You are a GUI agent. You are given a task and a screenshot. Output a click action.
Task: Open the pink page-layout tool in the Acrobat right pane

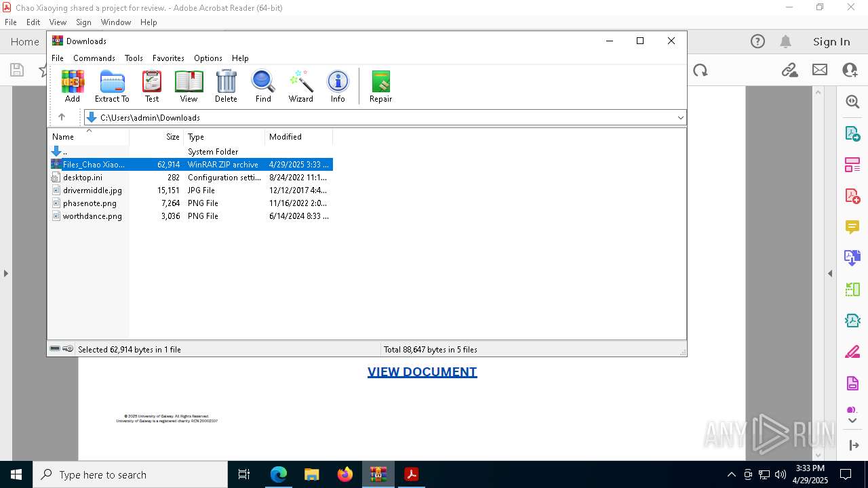[852, 165]
